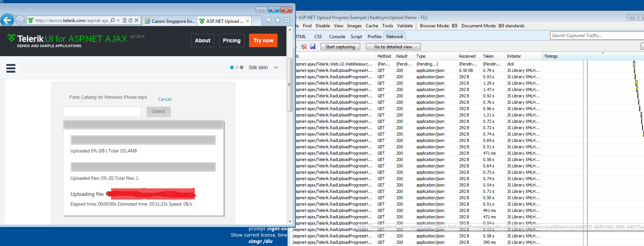Select the pending Telerik.Web.UI.WebResource request row
Image resolution: width=644 pixels, height=246 pixels.
coord(469,64)
